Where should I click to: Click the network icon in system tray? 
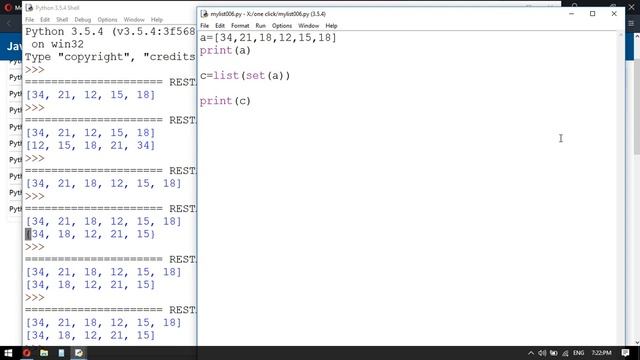(x=565, y=353)
